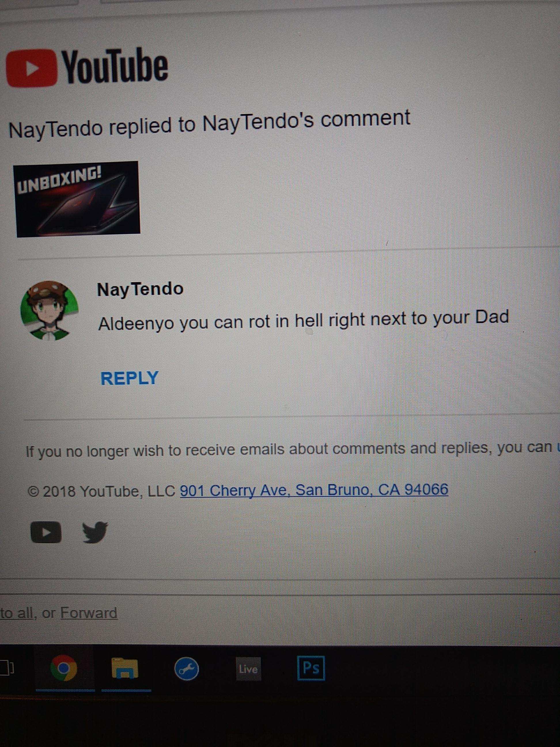Launch Photoshop from the taskbar
Screen dimensions: 560x747
point(311,668)
